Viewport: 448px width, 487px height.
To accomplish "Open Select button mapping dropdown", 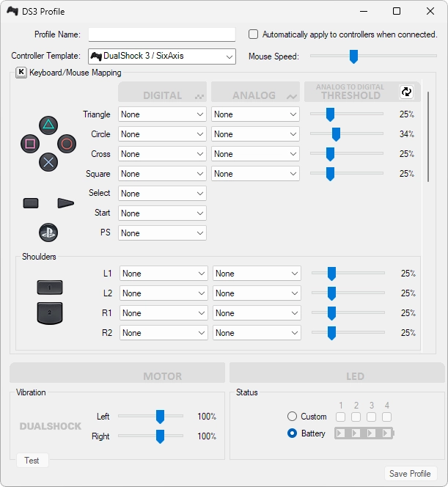I will pos(162,194).
